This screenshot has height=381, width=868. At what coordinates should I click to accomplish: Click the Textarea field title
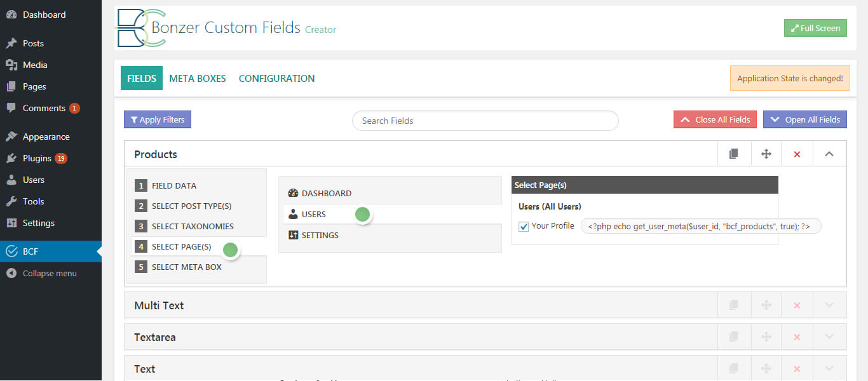155,337
